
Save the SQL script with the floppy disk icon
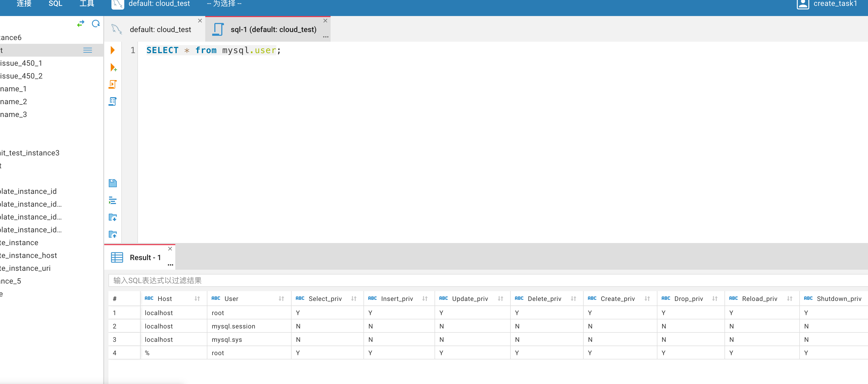(113, 183)
